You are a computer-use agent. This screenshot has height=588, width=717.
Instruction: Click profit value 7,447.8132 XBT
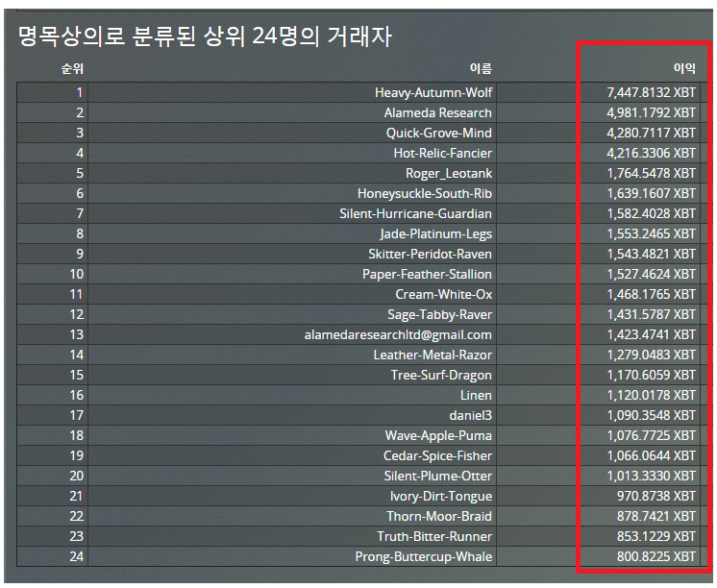(651, 93)
